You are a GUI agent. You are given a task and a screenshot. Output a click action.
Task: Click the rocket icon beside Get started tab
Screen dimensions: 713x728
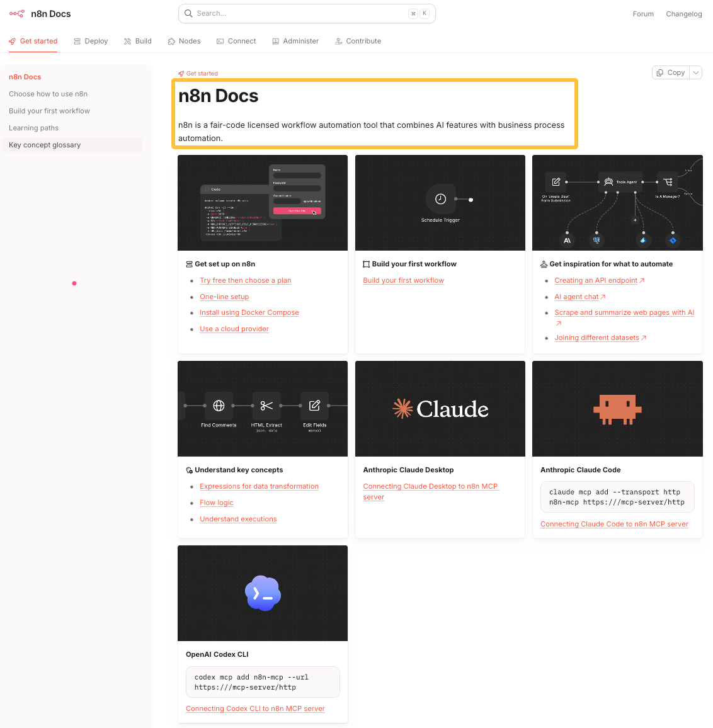[x=13, y=42]
